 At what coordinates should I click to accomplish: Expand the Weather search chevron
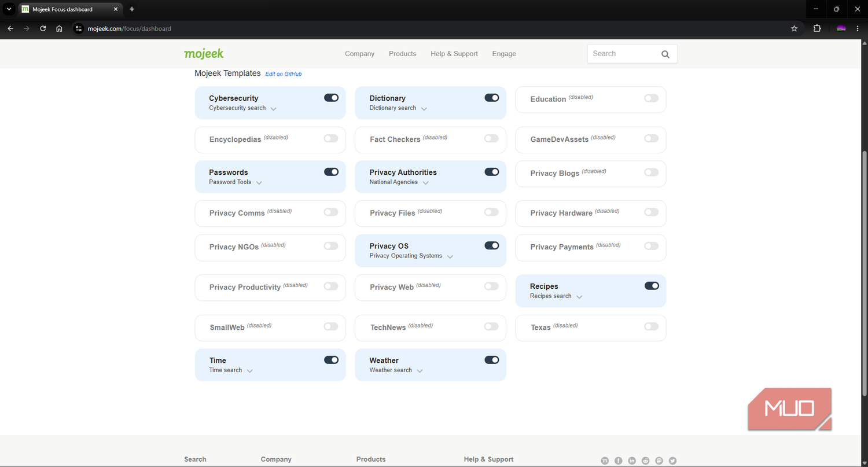tap(420, 371)
